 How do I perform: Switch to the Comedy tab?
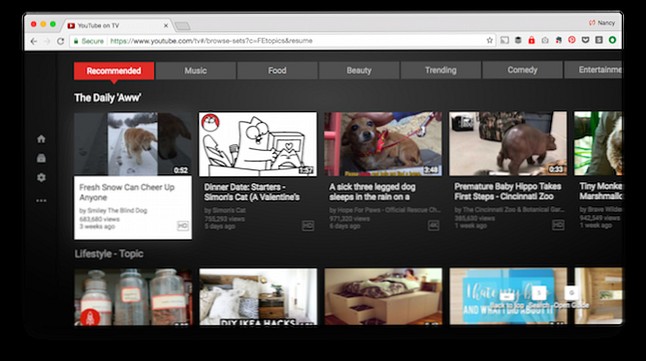coord(522,70)
